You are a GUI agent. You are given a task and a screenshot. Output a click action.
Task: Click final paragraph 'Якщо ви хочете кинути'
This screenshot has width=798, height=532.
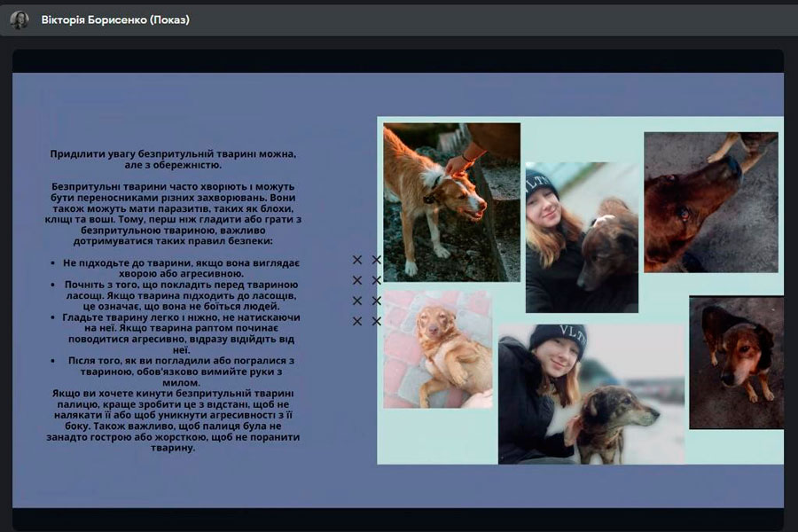174,419
